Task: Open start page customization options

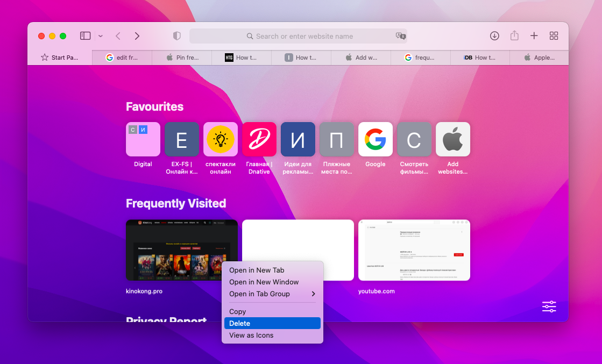Action: pyautogui.click(x=549, y=306)
